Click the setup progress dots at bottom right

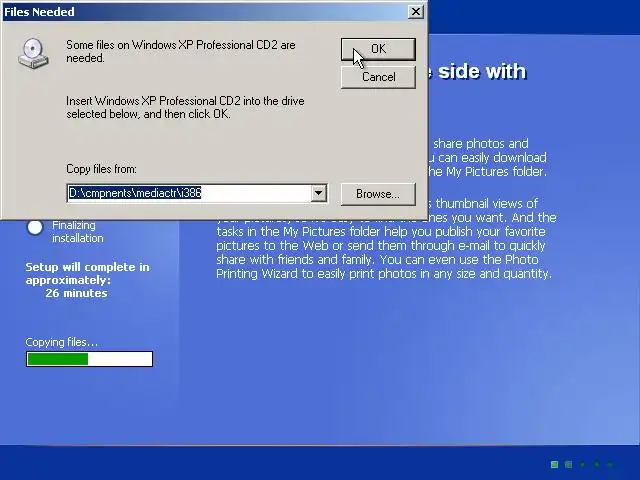click(x=582, y=464)
